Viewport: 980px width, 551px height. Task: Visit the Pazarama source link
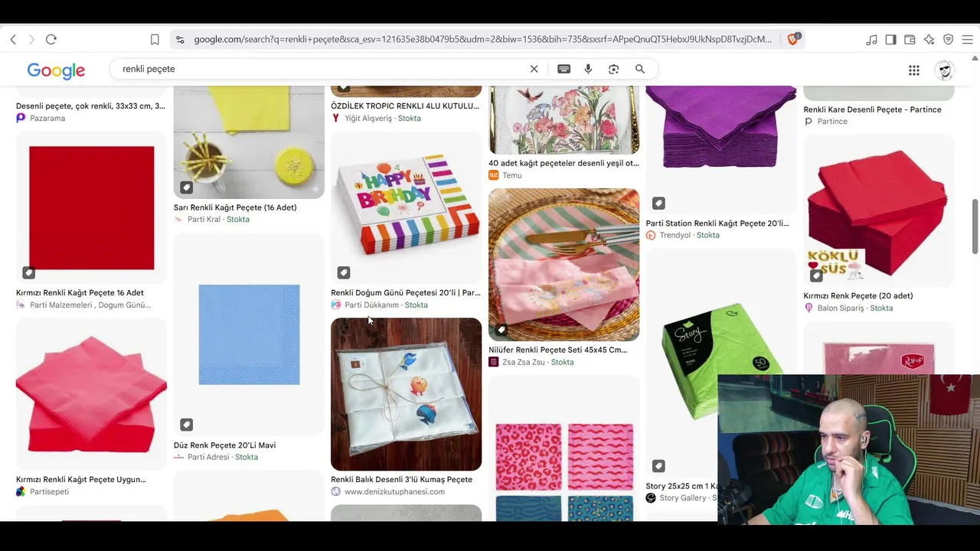click(47, 118)
